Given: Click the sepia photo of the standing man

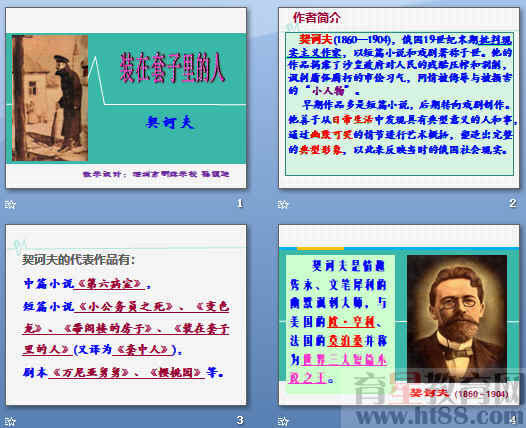Looking at the screenshot, I should point(50,98).
